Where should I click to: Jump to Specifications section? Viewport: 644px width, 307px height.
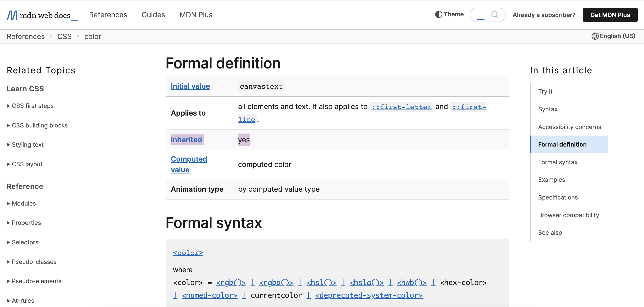click(x=558, y=197)
